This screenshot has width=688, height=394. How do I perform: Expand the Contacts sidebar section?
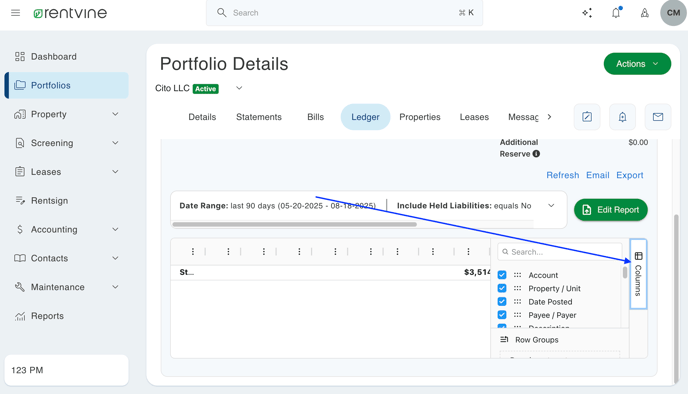coord(115,258)
